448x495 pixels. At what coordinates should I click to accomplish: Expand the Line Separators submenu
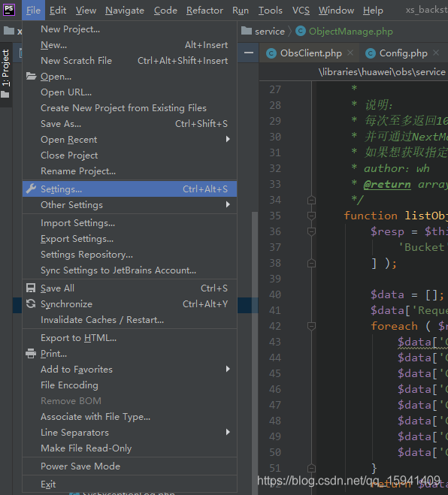[x=228, y=432]
